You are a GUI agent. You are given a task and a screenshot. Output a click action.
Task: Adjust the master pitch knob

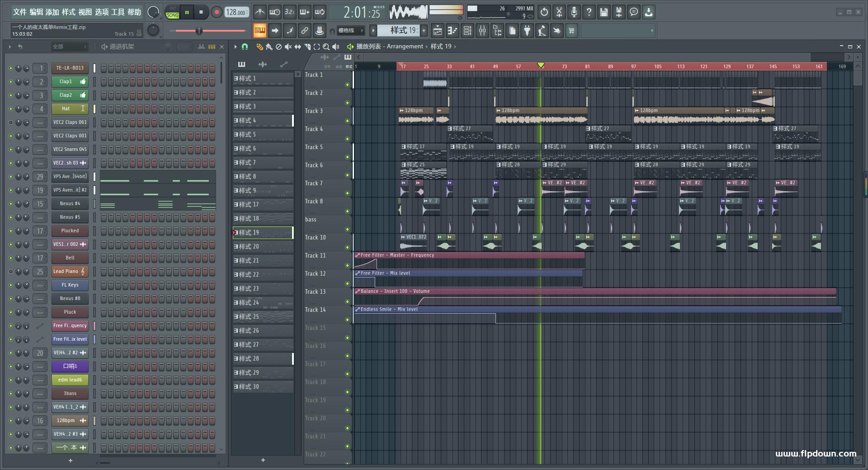[x=154, y=31]
